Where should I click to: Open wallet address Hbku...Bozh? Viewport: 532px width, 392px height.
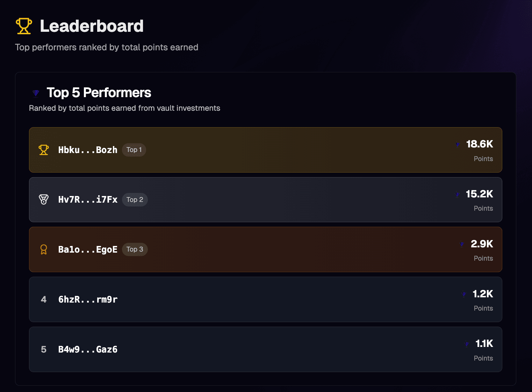point(88,150)
